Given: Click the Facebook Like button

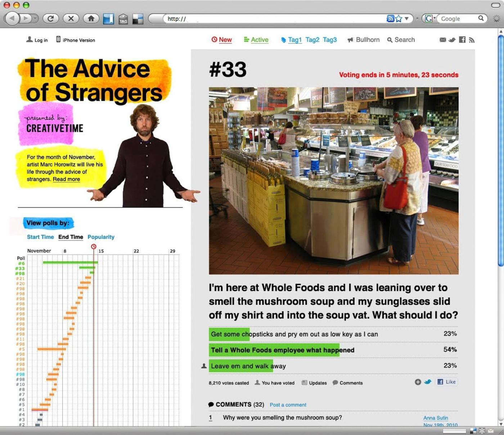Looking at the screenshot, I should tap(447, 382).
